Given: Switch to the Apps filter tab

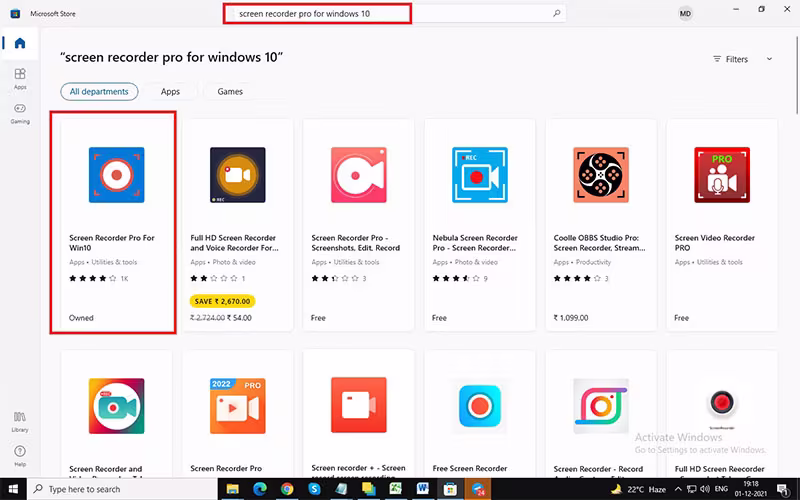Looking at the screenshot, I should click(170, 92).
